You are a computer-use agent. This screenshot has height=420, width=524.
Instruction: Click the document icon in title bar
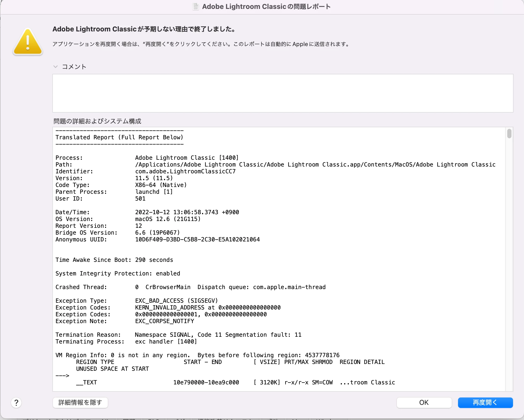pyautogui.click(x=196, y=7)
